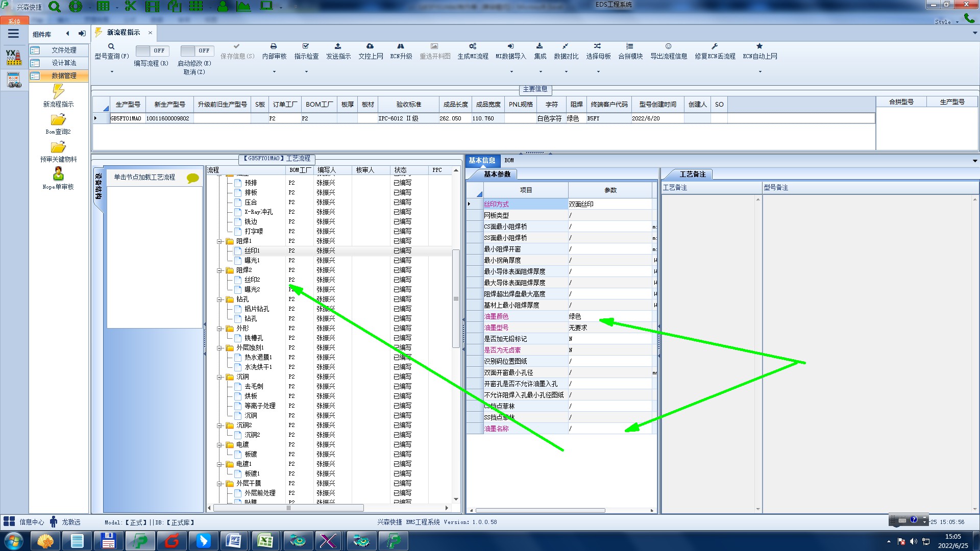The height and width of the screenshot is (551, 980).
Task: Click the 信息中心 status bar link
Action: 31,522
